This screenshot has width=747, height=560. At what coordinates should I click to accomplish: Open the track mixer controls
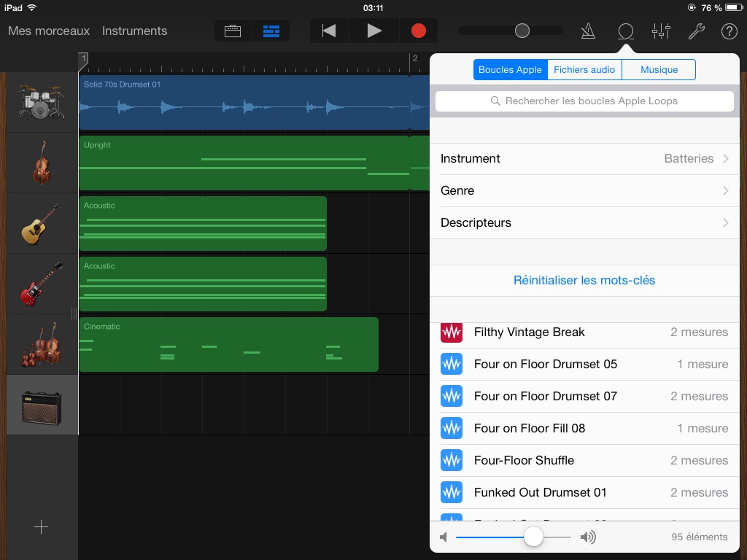pos(661,31)
